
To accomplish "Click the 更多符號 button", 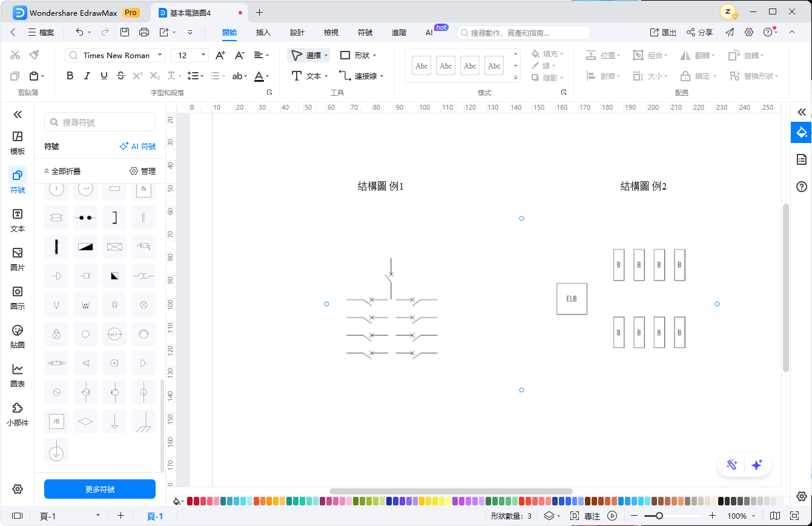I will pyautogui.click(x=100, y=489).
